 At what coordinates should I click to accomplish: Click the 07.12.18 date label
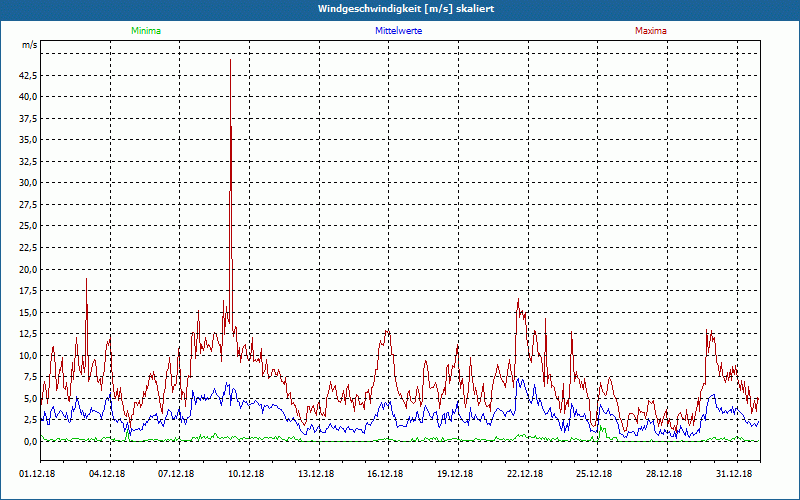click(x=176, y=474)
